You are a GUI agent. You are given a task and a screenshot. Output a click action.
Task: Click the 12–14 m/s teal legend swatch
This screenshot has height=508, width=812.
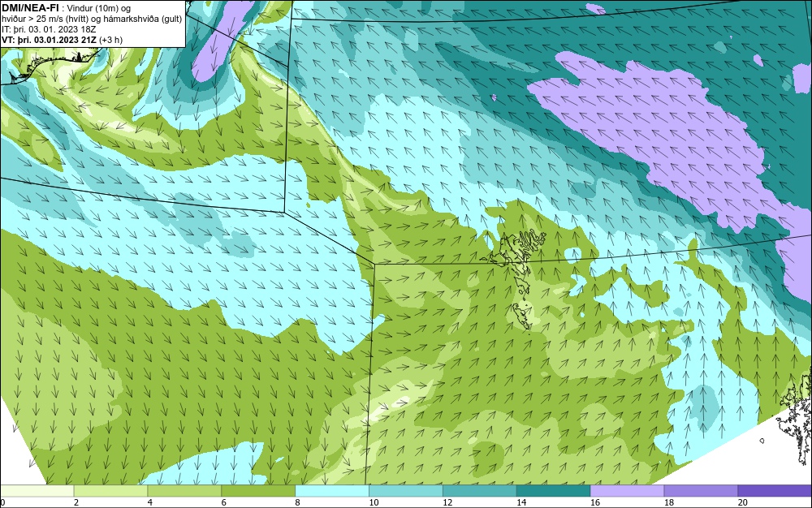point(480,490)
